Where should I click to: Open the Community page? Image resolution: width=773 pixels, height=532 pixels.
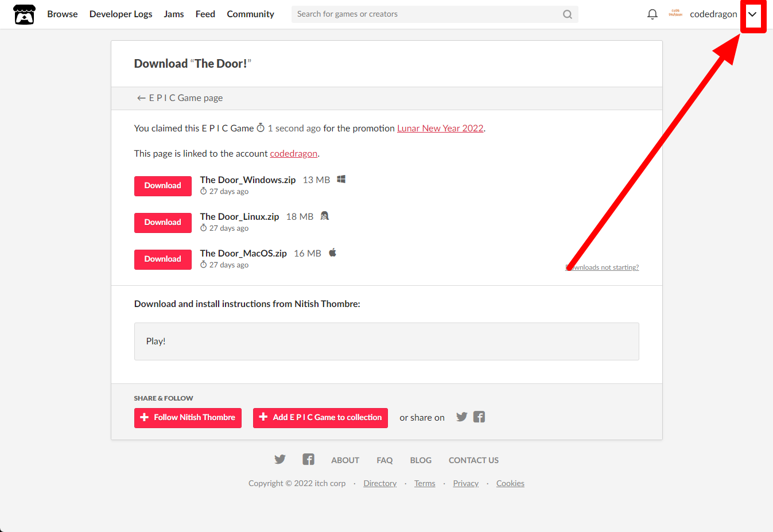point(251,14)
